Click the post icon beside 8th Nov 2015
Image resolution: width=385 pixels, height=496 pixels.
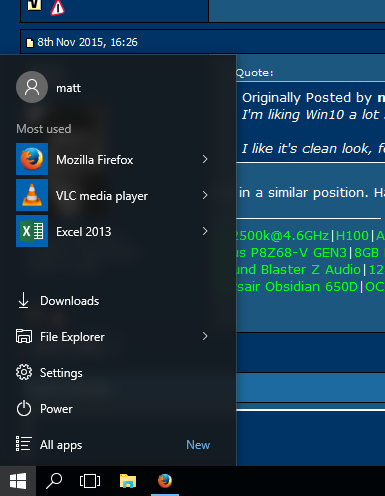click(x=30, y=43)
